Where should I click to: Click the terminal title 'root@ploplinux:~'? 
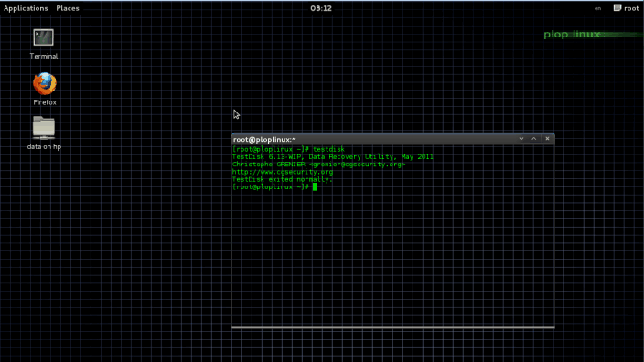[x=264, y=140]
